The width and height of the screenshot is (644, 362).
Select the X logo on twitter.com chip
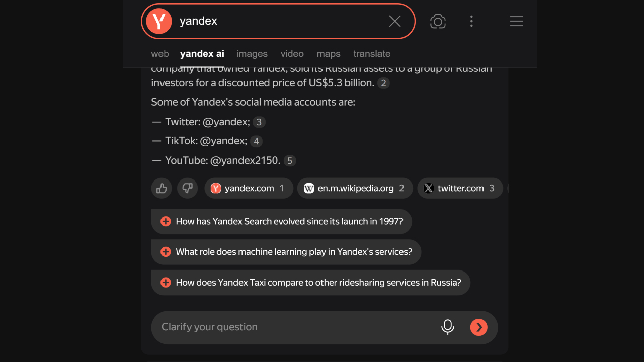pyautogui.click(x=428, y=188)
